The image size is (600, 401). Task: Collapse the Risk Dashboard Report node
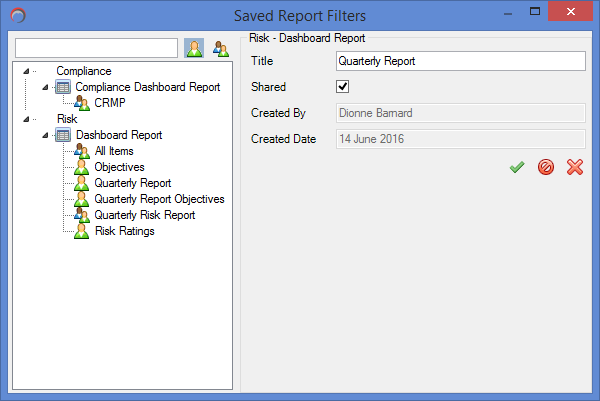pyautogui.click(x=45, y=135)
